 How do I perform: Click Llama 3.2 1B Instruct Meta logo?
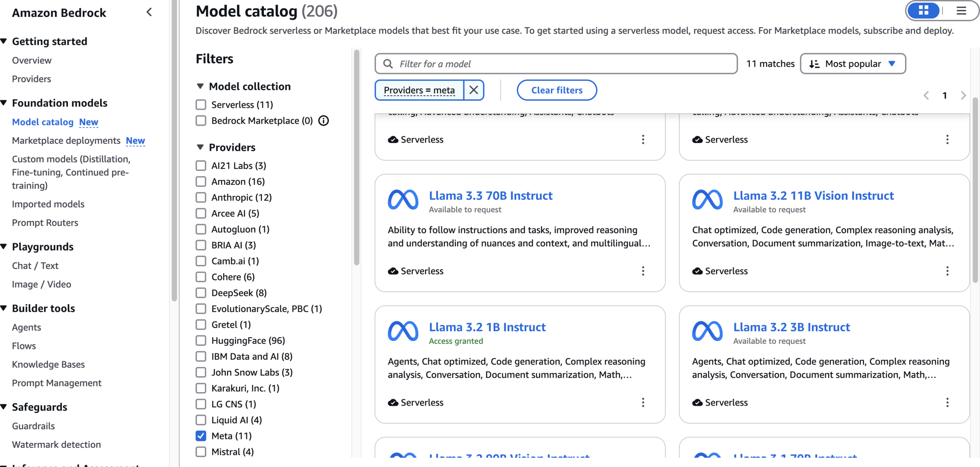click(x=403, y=331)
